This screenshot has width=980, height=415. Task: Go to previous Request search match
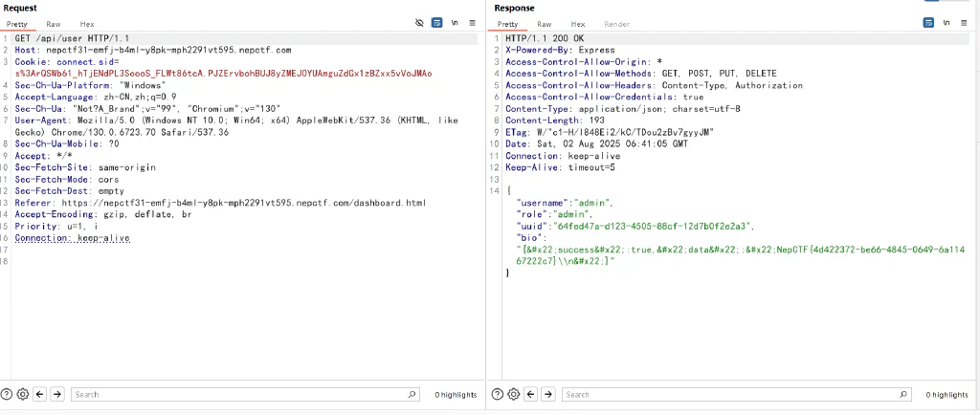(40, 394)
